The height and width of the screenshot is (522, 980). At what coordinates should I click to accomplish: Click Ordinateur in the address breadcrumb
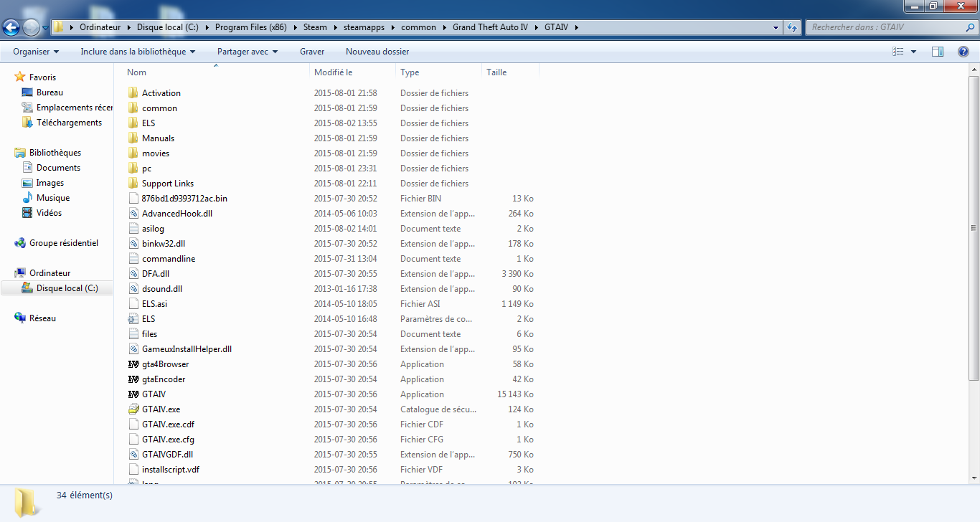[100, 27]
